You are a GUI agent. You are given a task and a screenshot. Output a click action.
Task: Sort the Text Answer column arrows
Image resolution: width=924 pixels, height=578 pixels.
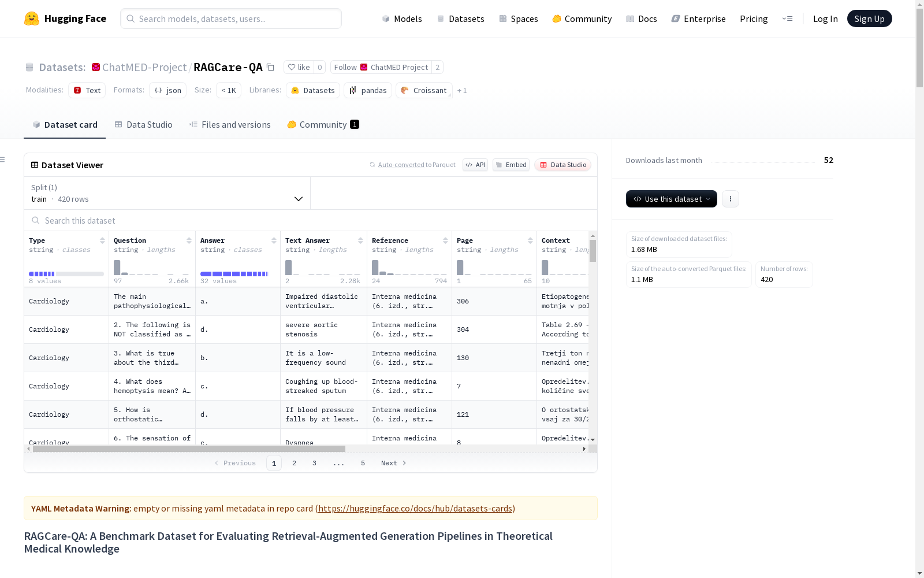pyautogui.click(x=360, y=240)
